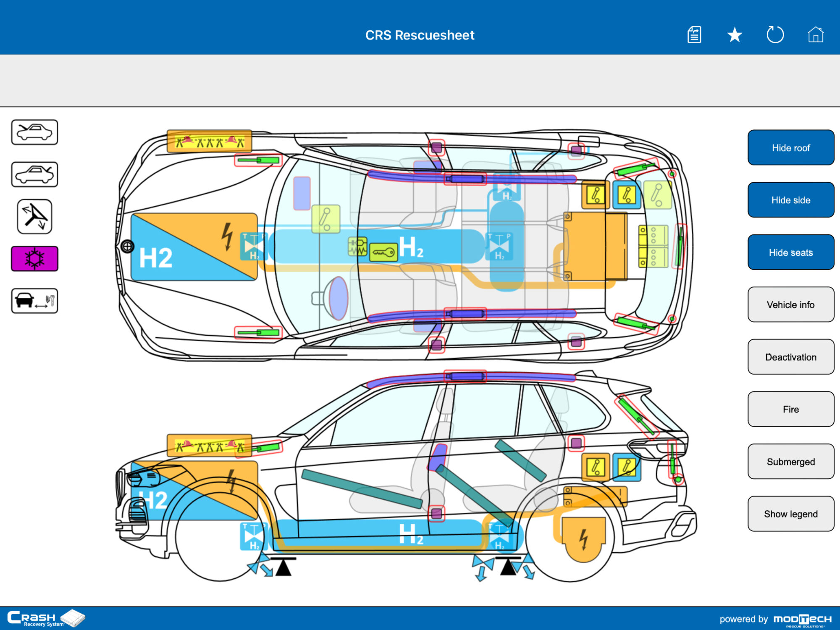Expand the legend with Show legend

point(791,514)
